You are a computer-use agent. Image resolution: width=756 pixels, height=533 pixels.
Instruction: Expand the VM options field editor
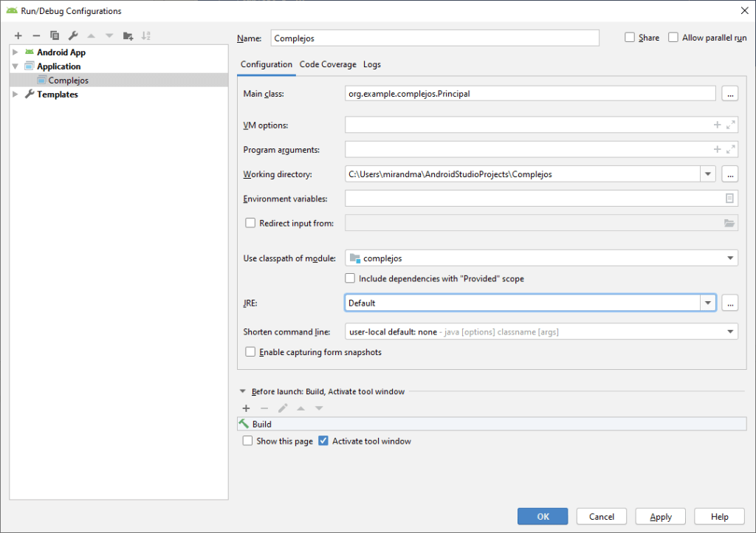[730, 125]
